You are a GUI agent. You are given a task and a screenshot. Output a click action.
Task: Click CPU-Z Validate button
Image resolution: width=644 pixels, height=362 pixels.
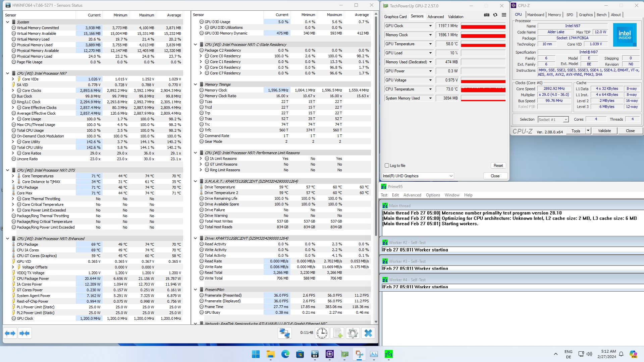pos(604,131)
